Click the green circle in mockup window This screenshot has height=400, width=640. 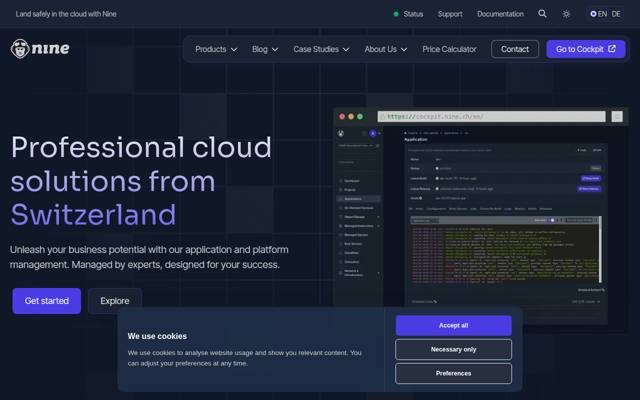(360, 117)
